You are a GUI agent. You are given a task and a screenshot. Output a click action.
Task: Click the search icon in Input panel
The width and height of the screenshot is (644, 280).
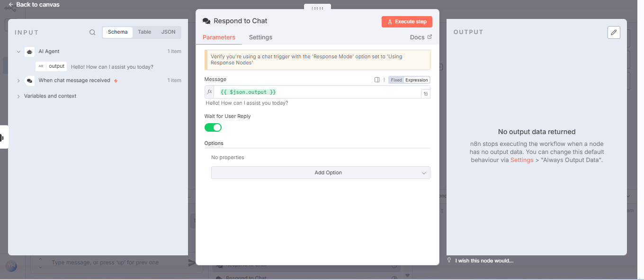pyautogui.click(x=92, y=33)
